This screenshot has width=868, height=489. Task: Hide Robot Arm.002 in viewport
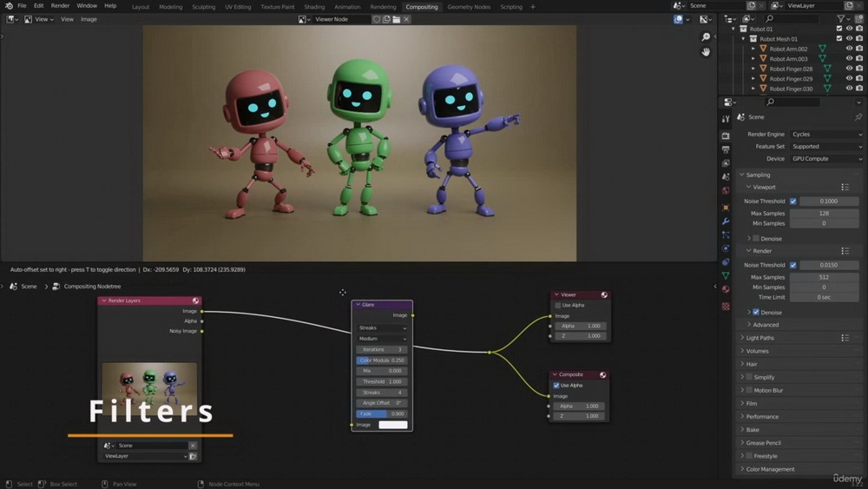pyautogui.click(x=849, y=49)
